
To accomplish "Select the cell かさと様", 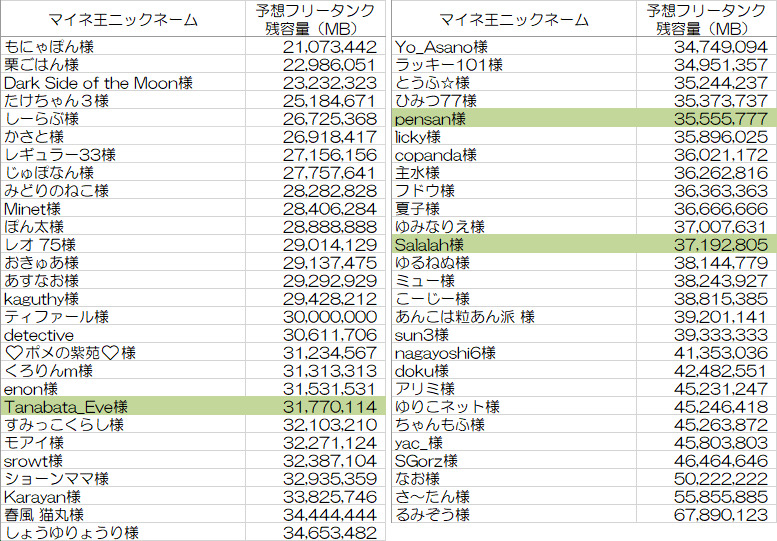I will 123,136.
